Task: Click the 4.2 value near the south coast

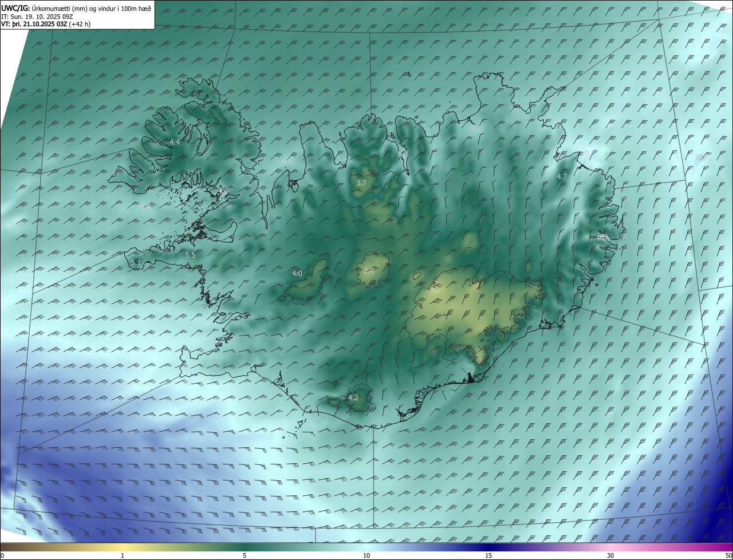Action: coord(353,397)
